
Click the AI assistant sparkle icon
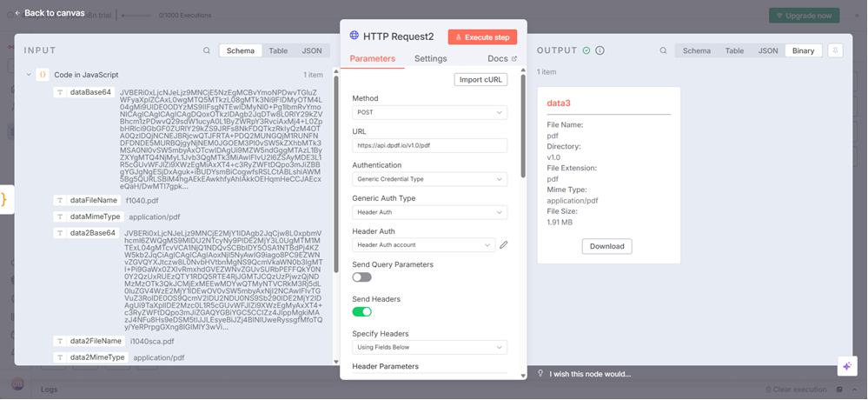coord(846,366)
